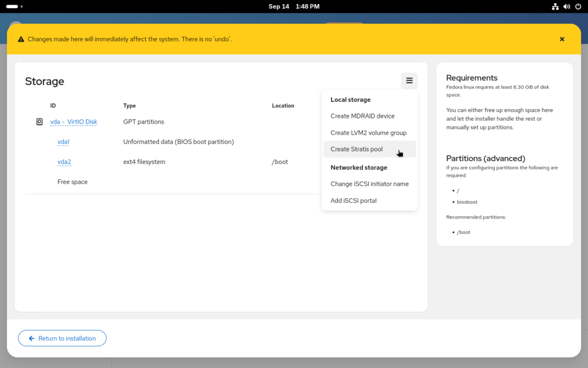Click the GPT partitions type cell
The height and width of the screenshot is (368, 588).
click(144, 122)
